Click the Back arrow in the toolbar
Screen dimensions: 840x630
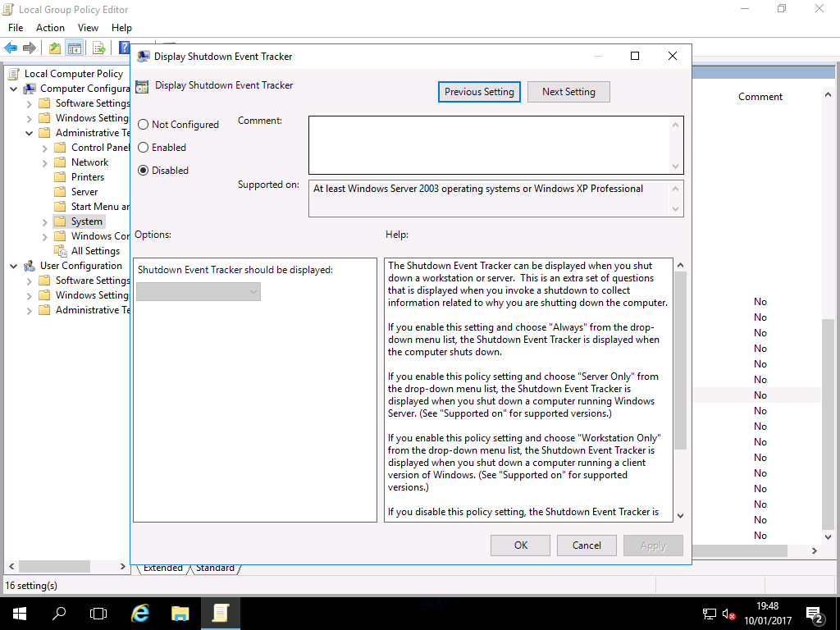11,48
